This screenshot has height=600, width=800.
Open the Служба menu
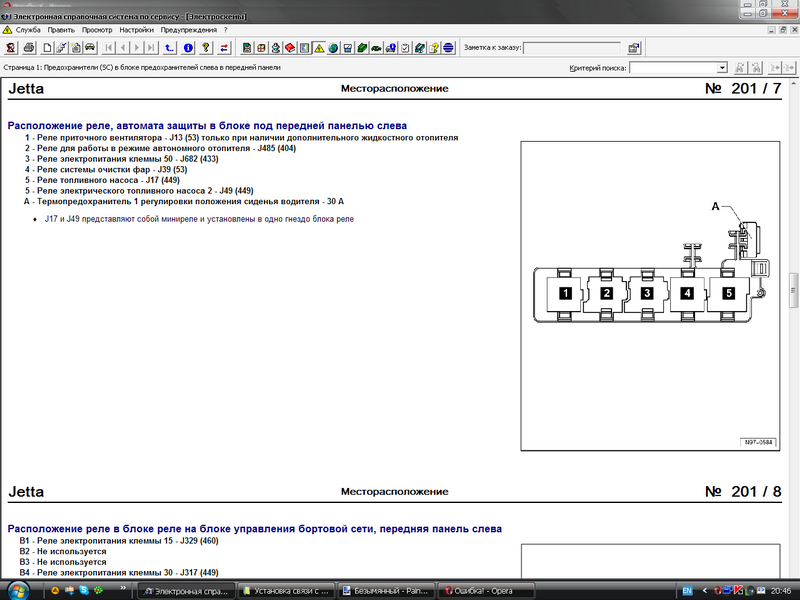pos(28,30)
